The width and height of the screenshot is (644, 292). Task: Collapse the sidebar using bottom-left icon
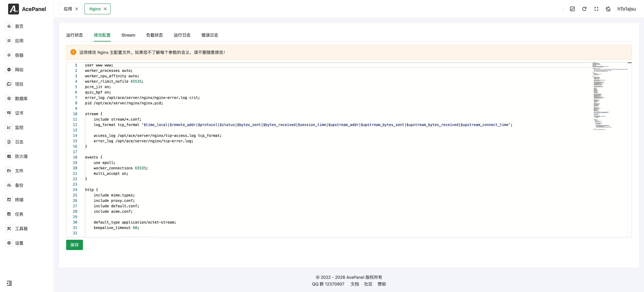[x=9, y=283]
